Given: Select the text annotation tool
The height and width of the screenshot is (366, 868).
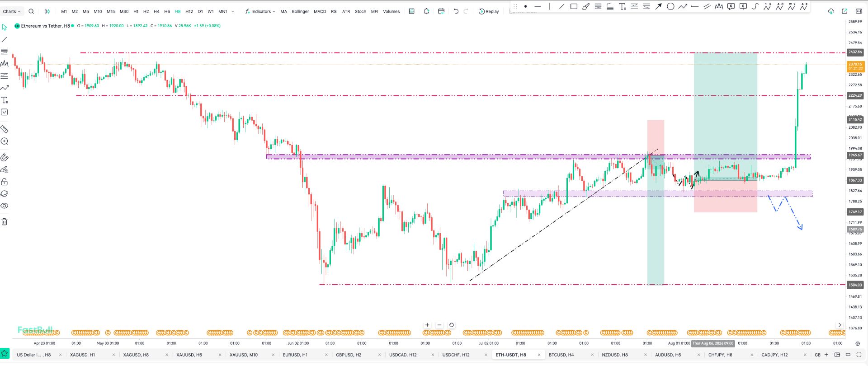Looking at the screenshot, I should pos(623,6).
